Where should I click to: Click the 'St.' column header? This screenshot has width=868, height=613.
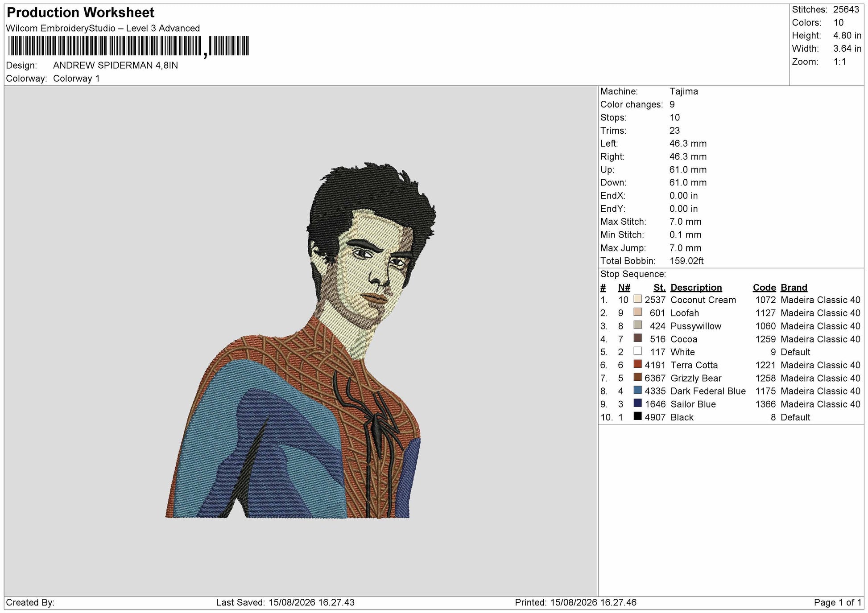[x=660, y=288]
